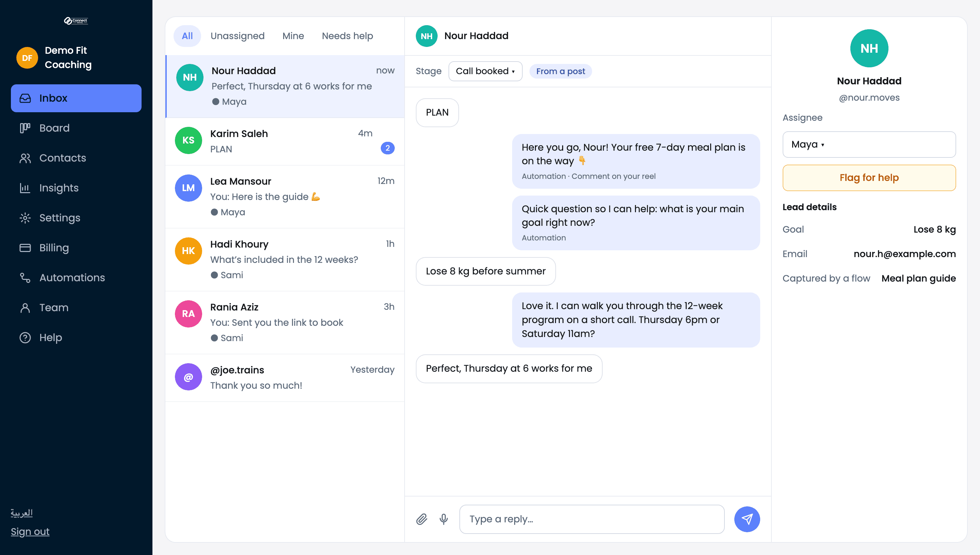Open the Stage dropdown showing Call booked
The height and width of the screenshot is (555, 980).
(x=485, y=71)
